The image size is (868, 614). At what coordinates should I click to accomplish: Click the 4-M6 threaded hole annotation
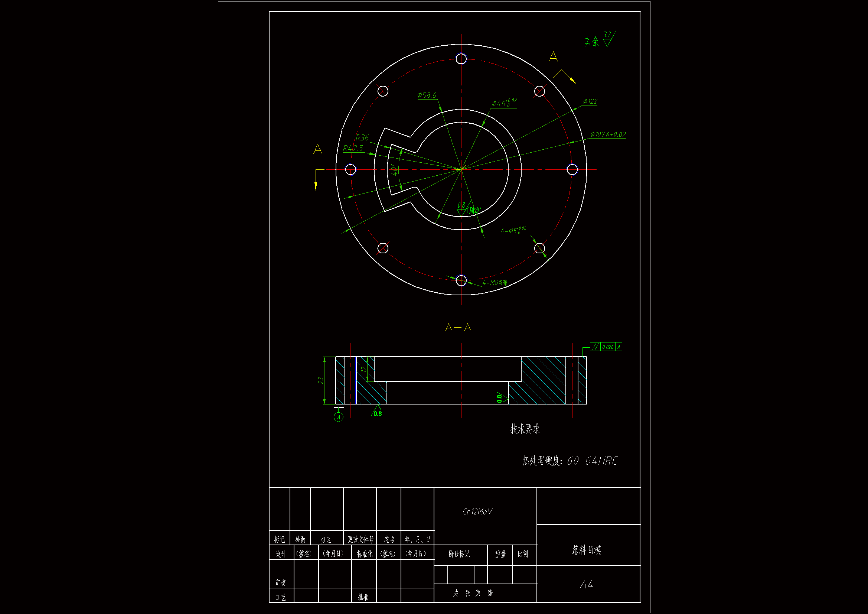[495, 283]
